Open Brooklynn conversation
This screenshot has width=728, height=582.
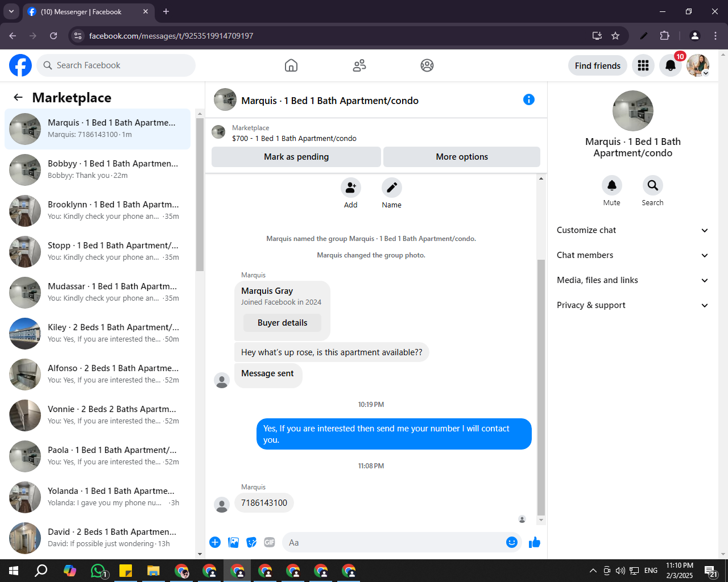pos(98,211)
